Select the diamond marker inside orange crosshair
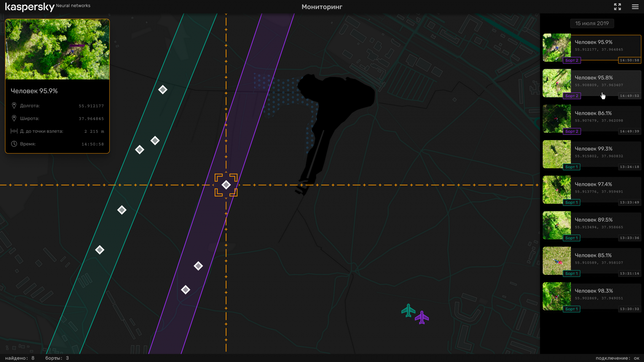 pyautogui.click(x=226, y=185)
